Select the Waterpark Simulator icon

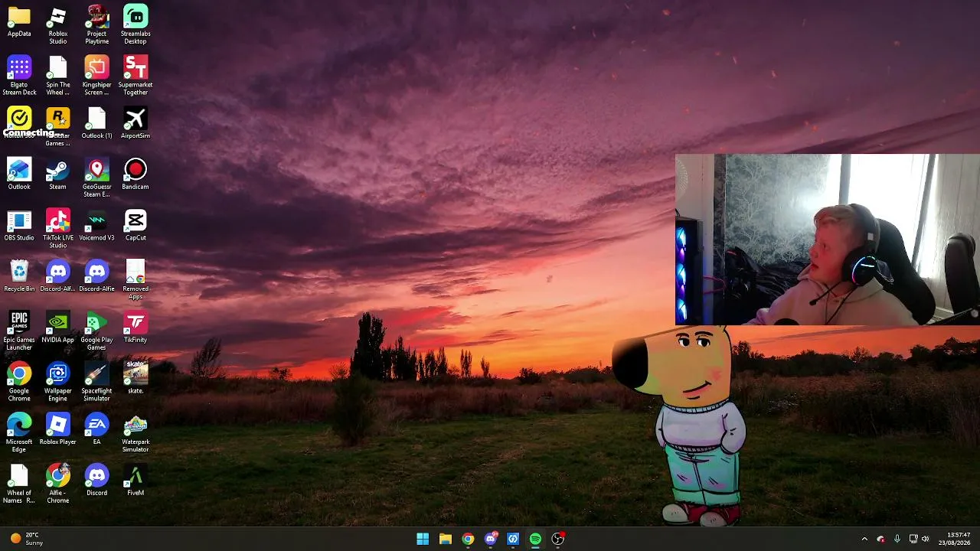point(136,425)
